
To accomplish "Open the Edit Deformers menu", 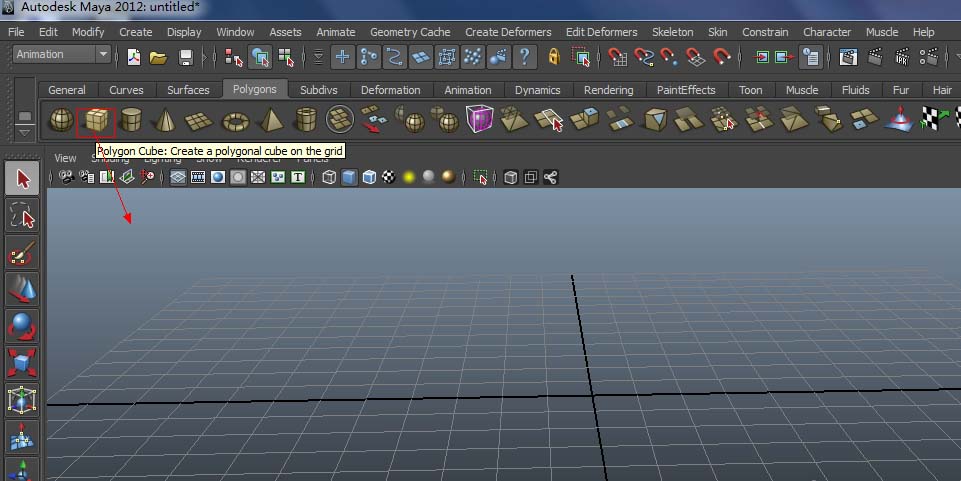I will (601, 32).
